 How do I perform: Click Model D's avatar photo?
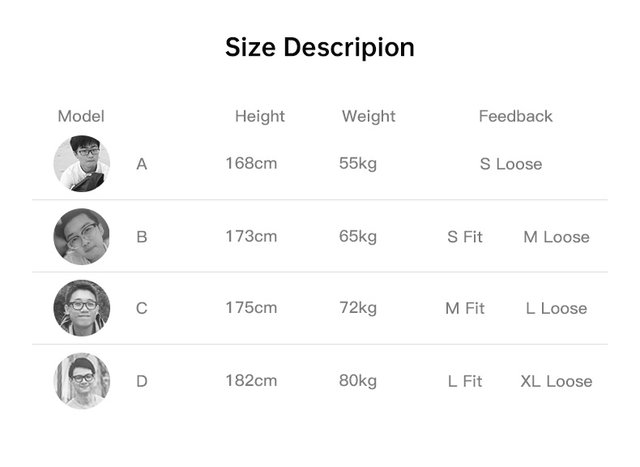pyautogui.click(x=82, y=380)
